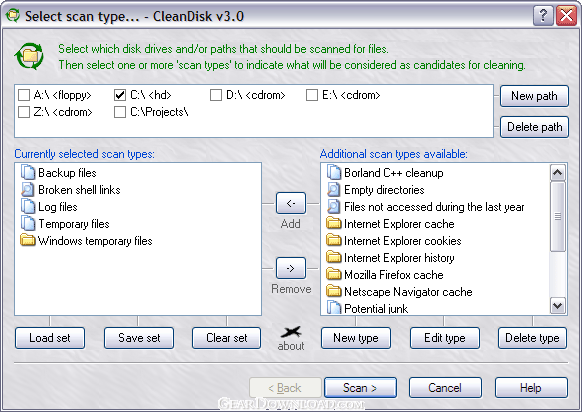Image resolution: width=582 pixels, height=412 pixels.
Task: Click the Temporary files document icon
Action: tap(28, 224)
